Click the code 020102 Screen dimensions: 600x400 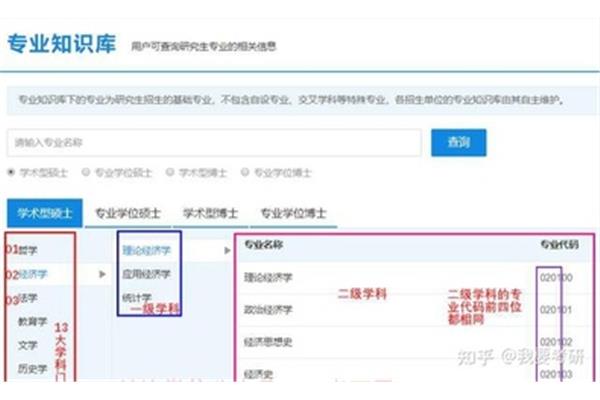[x=556, y=342]
